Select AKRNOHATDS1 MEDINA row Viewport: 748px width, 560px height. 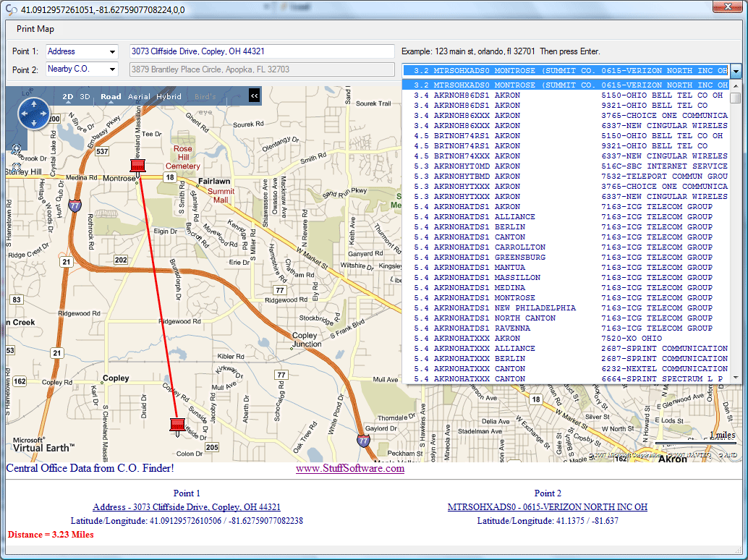tap(566, 288)
